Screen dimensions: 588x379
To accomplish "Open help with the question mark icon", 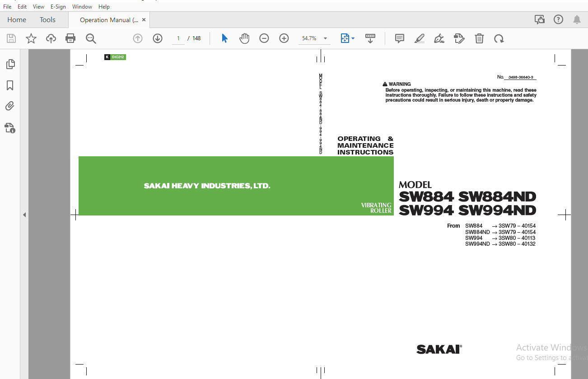I will pyautogui.click(x=559, y=19).
